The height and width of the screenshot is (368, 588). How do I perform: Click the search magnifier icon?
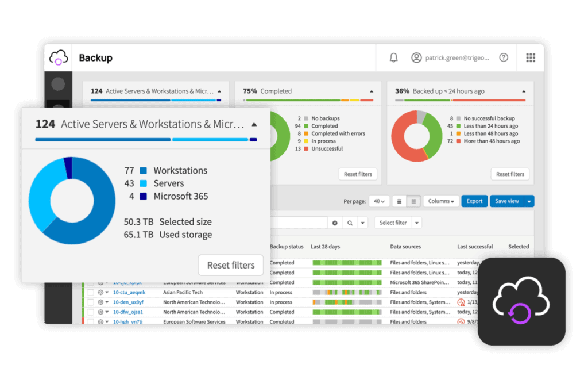pyautogui.click(x=350, y=222)
